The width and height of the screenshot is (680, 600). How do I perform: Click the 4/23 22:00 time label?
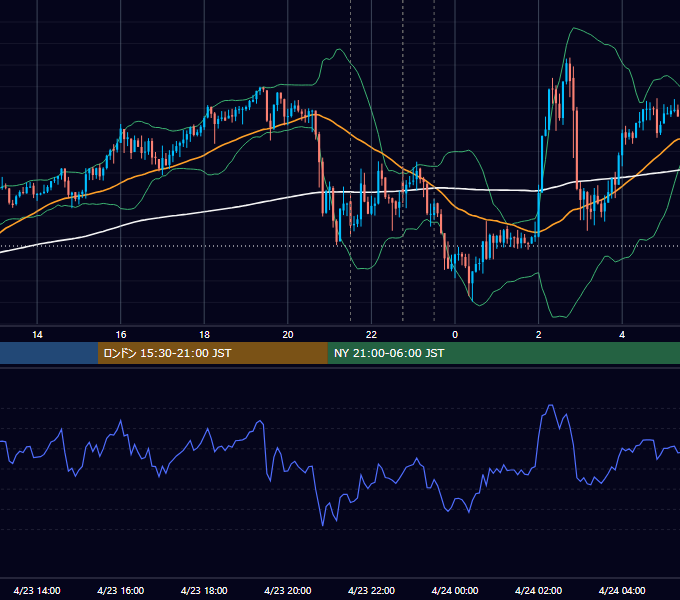tap(371, 590)
